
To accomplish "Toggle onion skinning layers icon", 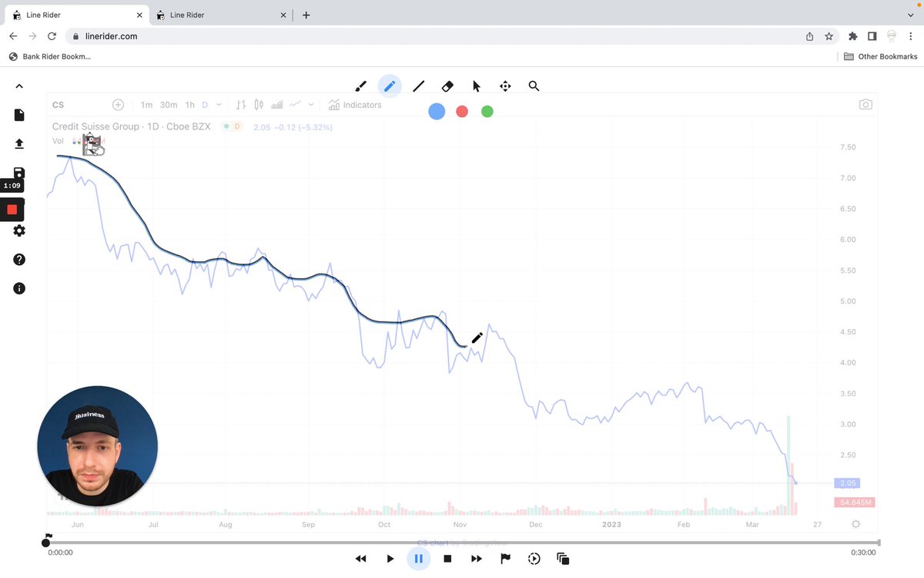I will tap(563, 558).
